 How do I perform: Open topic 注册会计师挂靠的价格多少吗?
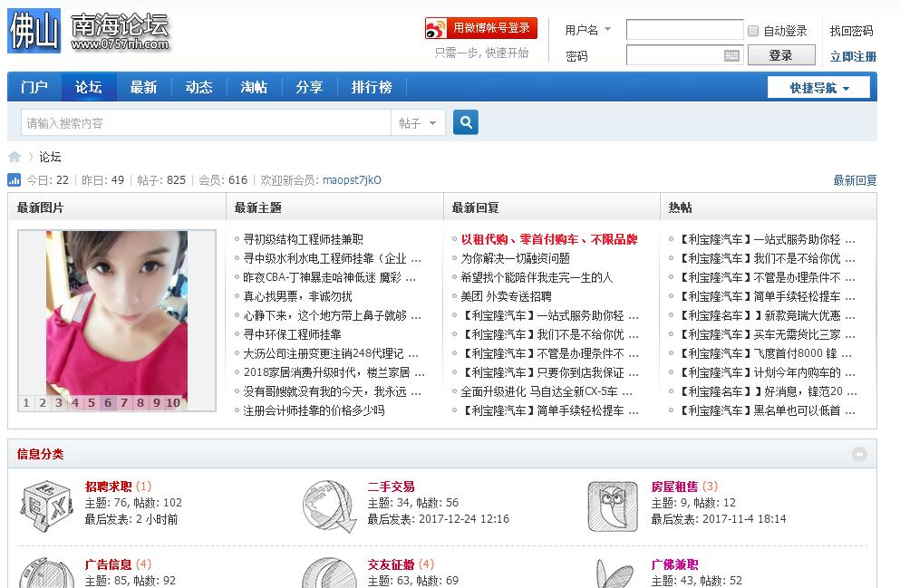[314, 410]
